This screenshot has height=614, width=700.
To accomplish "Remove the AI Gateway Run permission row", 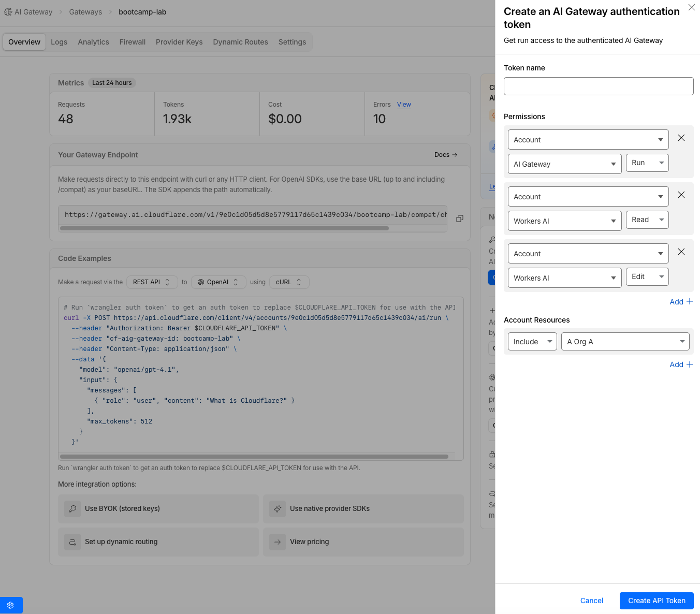I will click(681, 138).
